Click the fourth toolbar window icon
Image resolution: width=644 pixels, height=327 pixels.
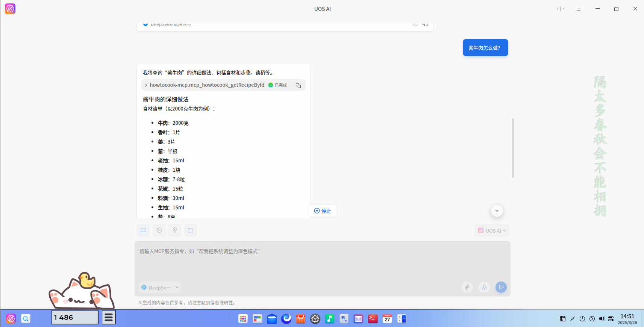point(191,230)
